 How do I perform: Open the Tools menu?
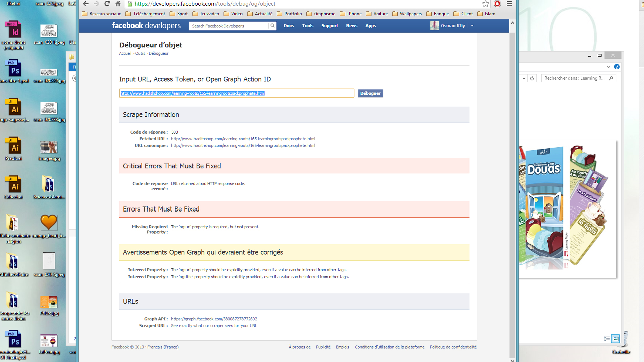(x=308, y=26)
